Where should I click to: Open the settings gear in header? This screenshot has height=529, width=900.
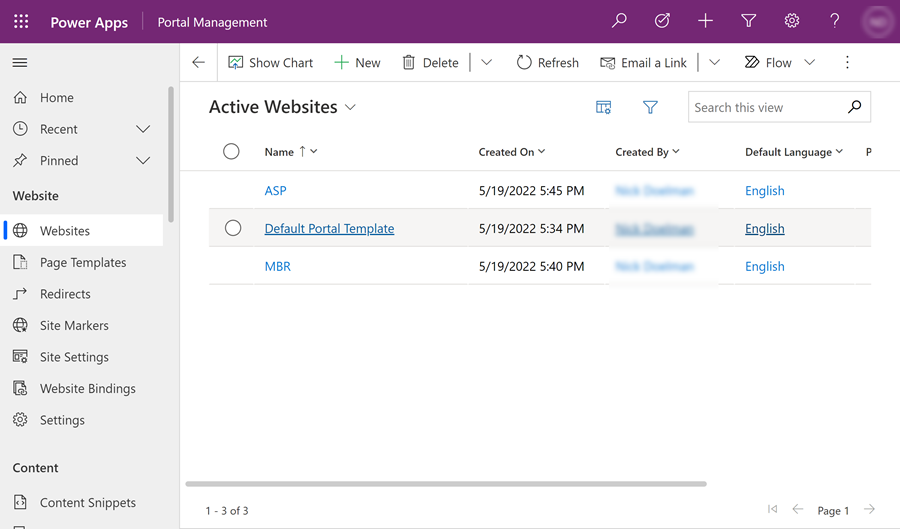tap(792, 21)
